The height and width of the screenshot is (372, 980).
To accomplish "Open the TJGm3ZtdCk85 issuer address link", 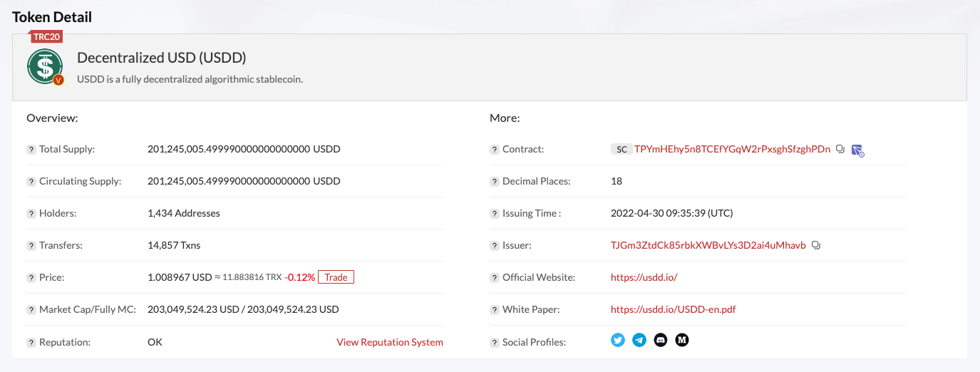I will [708, 245].
